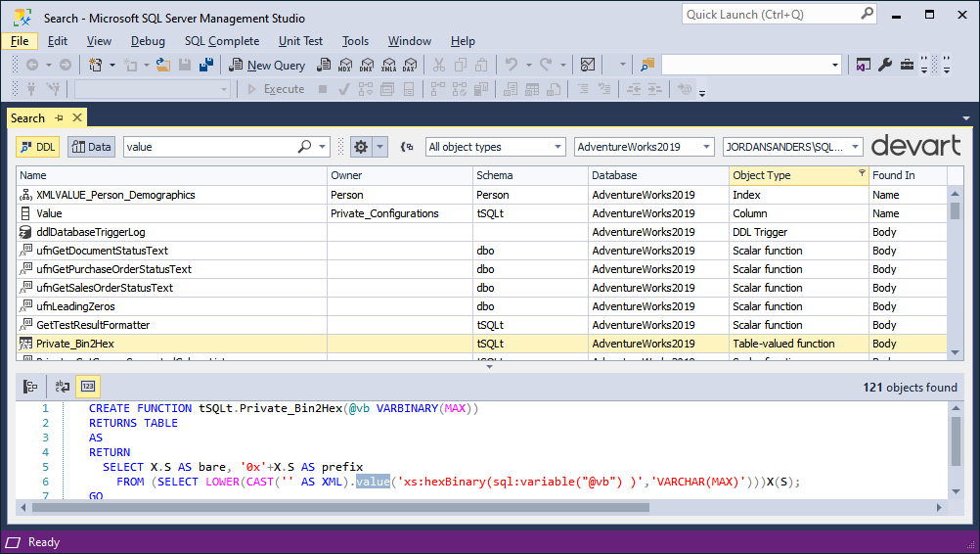Screen dimensions: 980x554
Task: Open the Edit menu
Action: (58, 41)
